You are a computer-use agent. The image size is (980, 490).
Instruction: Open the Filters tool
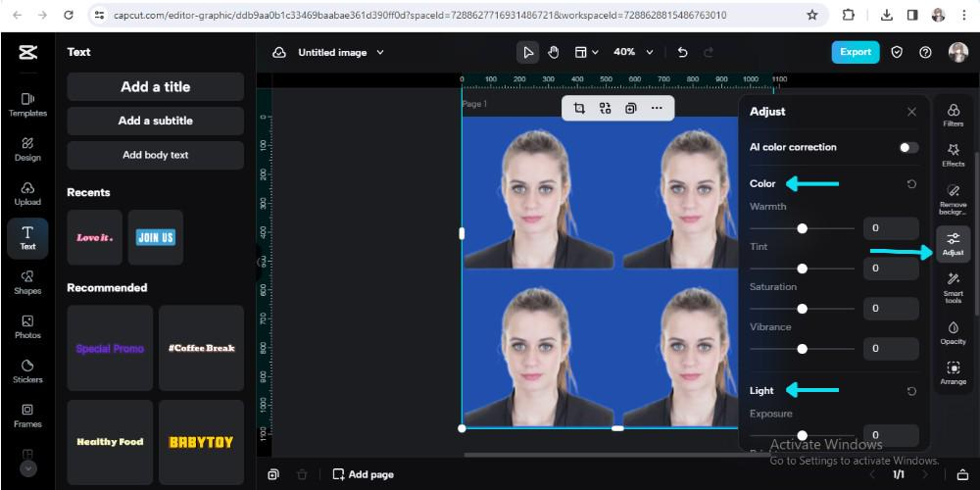954,116
